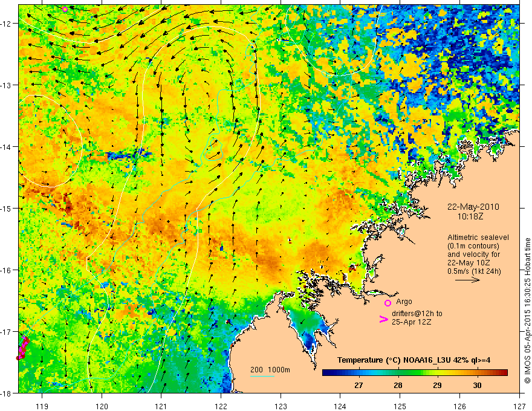This screenshot has height=411, width=532.
Task: Click the time text 10:18Z
Action: (470, 216)
